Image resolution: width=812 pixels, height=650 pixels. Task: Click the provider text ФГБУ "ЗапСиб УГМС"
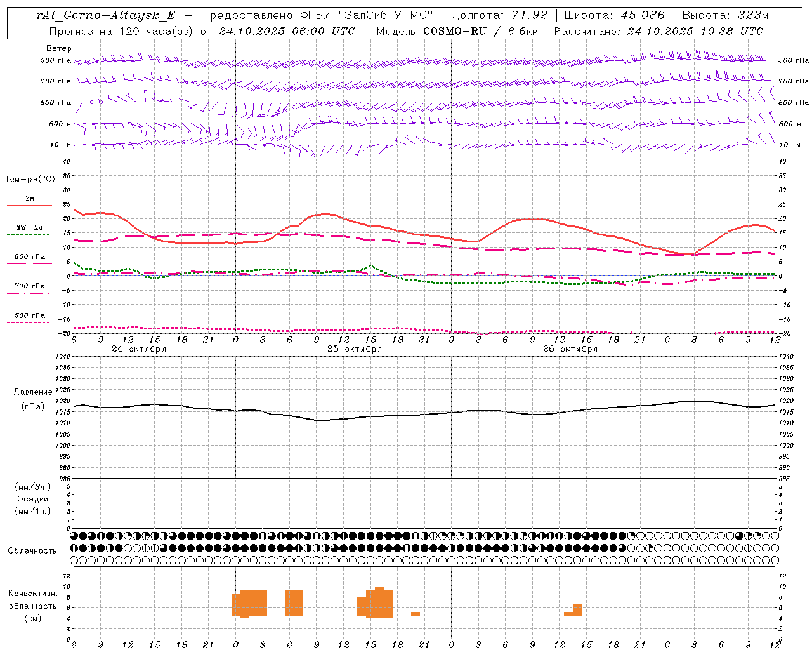[365, 15]
